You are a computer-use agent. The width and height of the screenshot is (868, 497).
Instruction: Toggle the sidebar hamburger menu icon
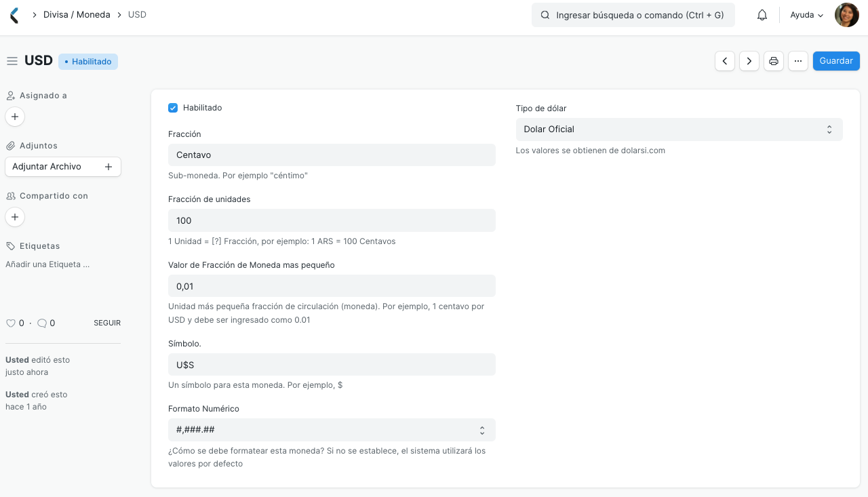(x=12, y=61)
